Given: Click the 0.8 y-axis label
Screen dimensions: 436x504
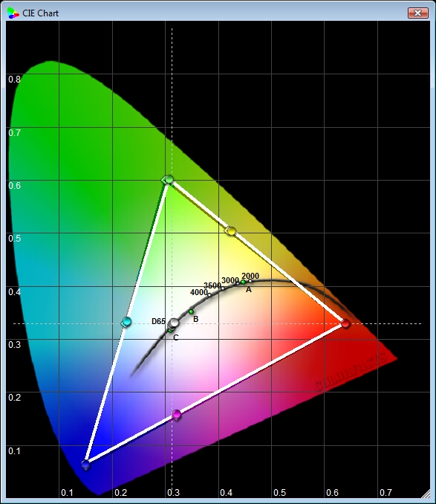Looking at the screenshot, I should [x=14, y=80].
